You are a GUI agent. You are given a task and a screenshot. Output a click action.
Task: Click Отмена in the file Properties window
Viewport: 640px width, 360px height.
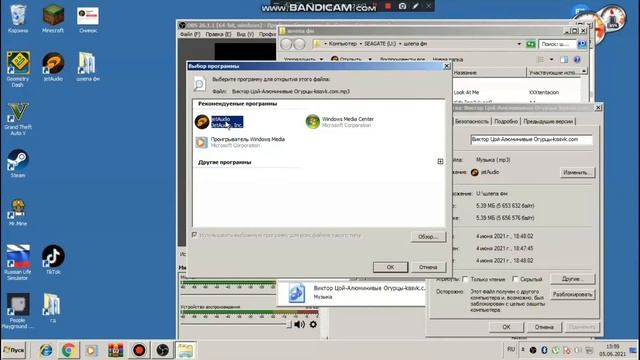(x=544, y=327)
